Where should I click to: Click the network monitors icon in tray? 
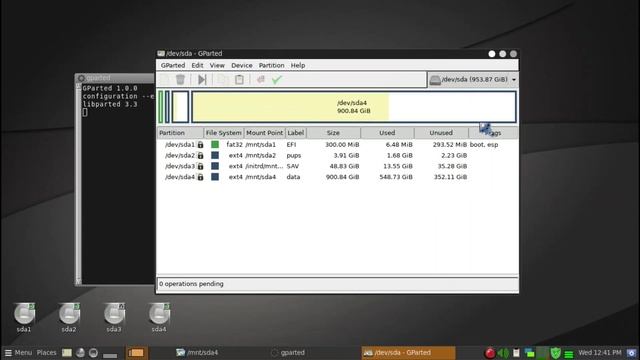529,353
